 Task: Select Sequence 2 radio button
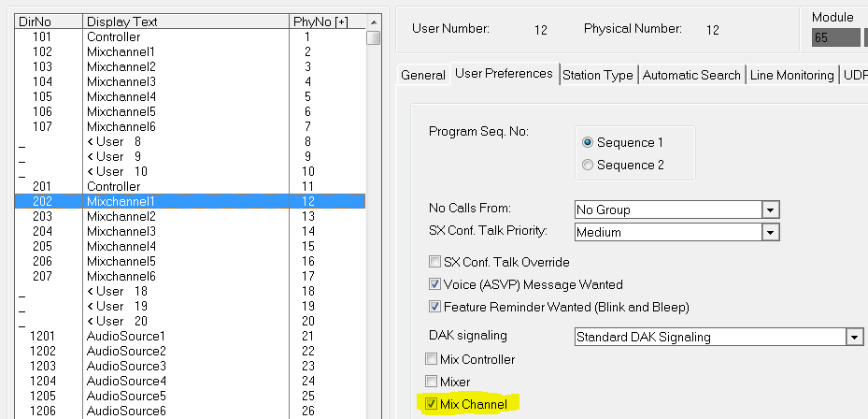click(588, 165)
